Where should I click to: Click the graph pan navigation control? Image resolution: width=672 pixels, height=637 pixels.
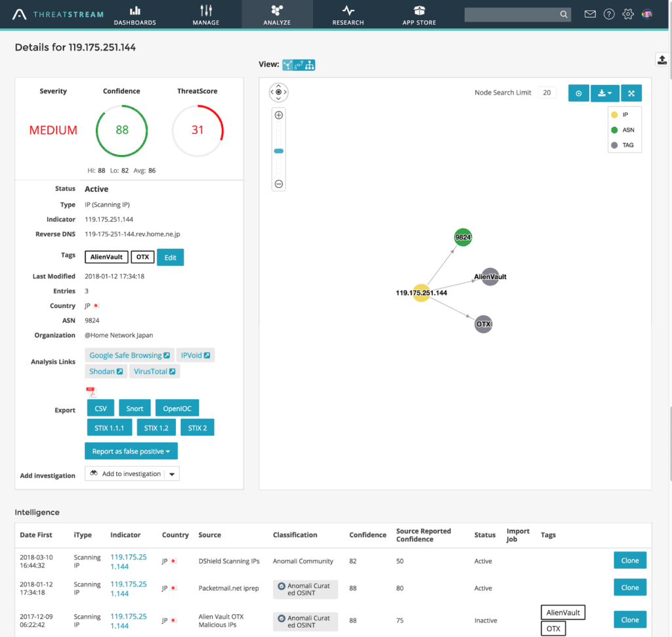click(x=278, y=92)
